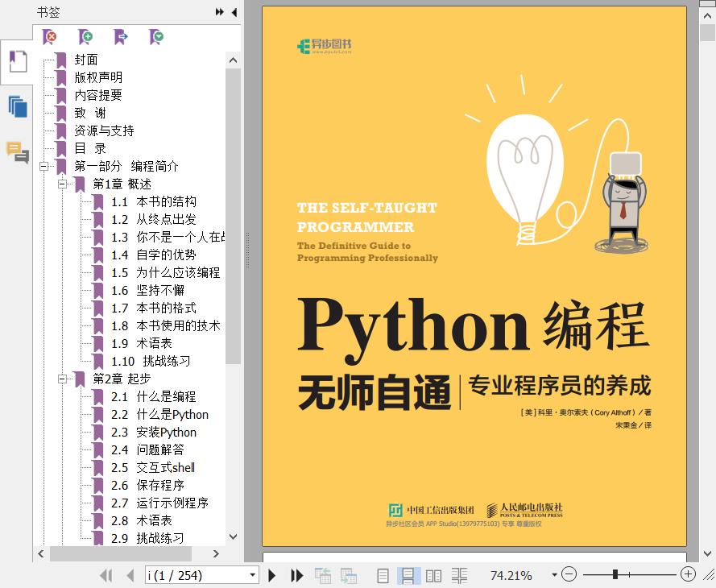
Task: Click the bookmark panel down scroll arrow
Action: coord(233,536)
